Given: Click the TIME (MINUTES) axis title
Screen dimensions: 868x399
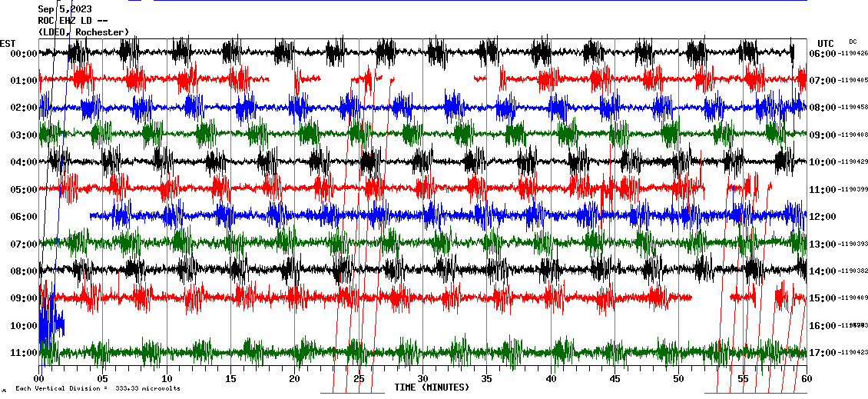Looking at the screenshot, I should [432, 387].
